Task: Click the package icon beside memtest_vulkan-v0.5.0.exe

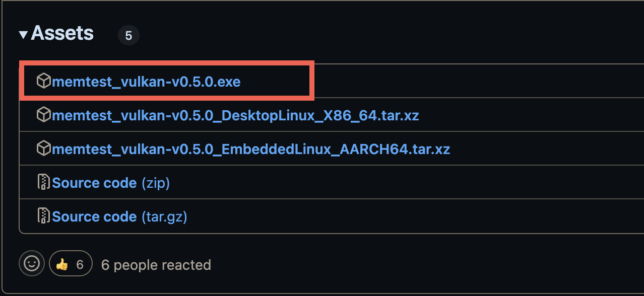Action: tap(44, 81)
